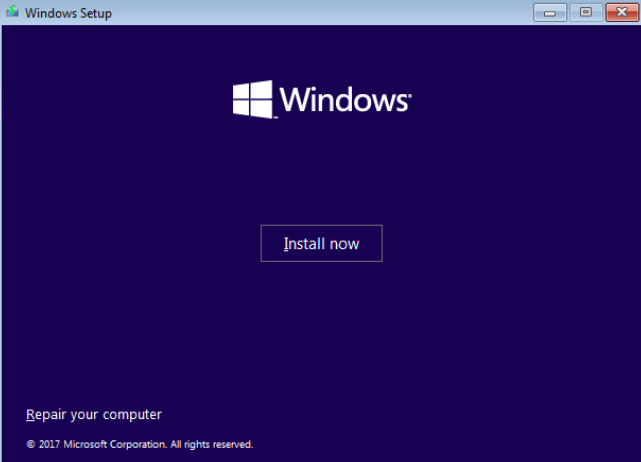Close the Windows Setup window
This screenshot has height=462, width=641.
(620, 13)
